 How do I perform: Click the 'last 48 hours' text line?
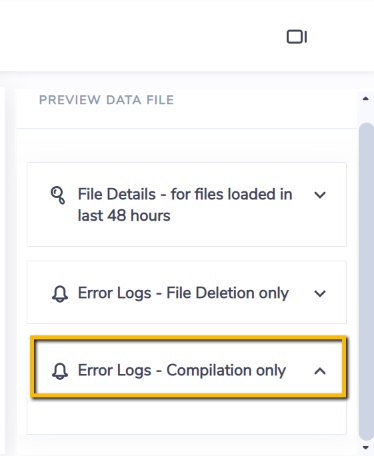point(124,216)
